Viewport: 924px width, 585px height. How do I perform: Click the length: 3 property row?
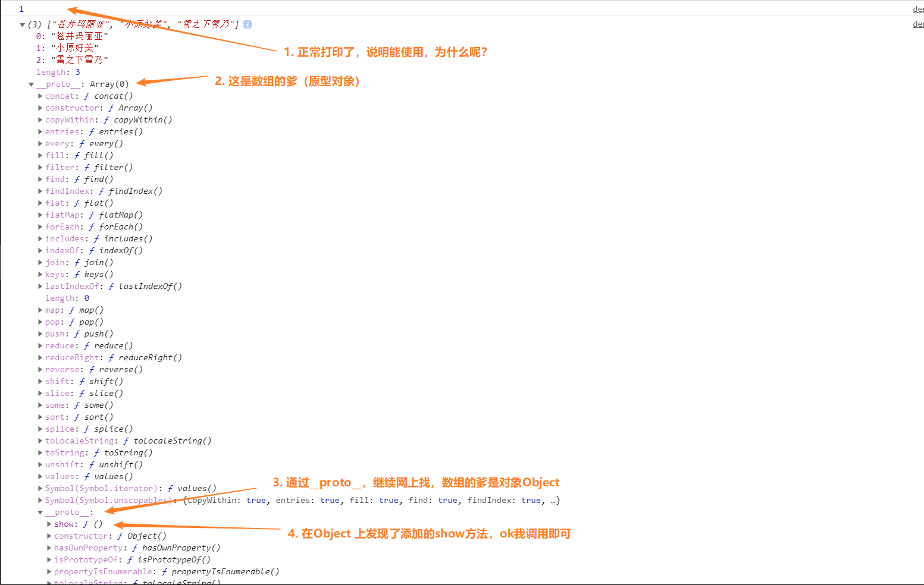[x=58, y=72]
